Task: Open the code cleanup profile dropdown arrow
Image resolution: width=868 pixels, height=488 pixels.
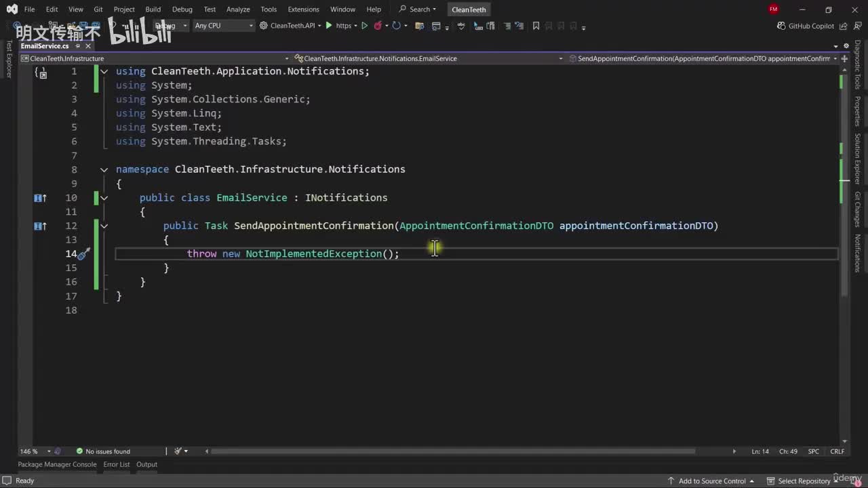Action: pos(186,451)
